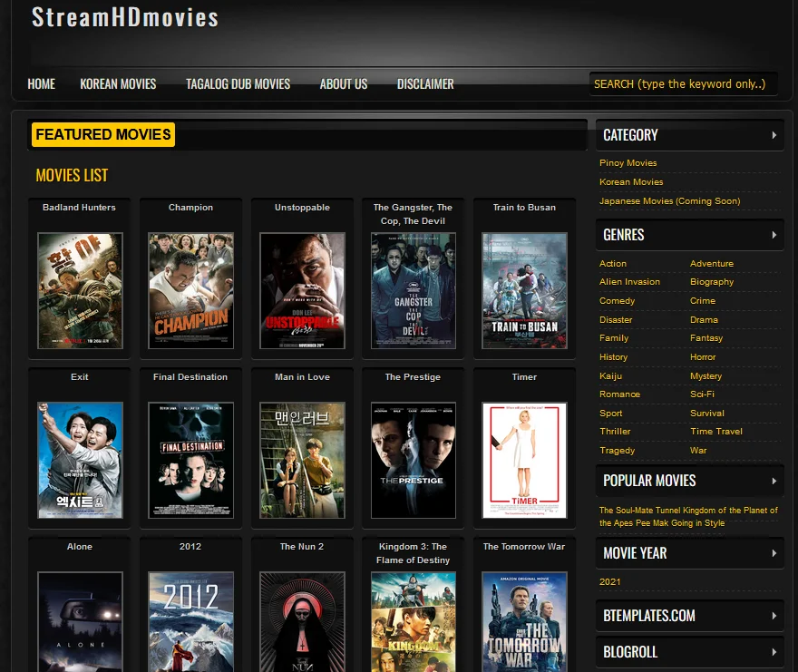The height and width of the screenshot is (672, 798).
Task: Click the Kingdom 3: The Flame of Destiny title
Action: click(x=413, y=553)
